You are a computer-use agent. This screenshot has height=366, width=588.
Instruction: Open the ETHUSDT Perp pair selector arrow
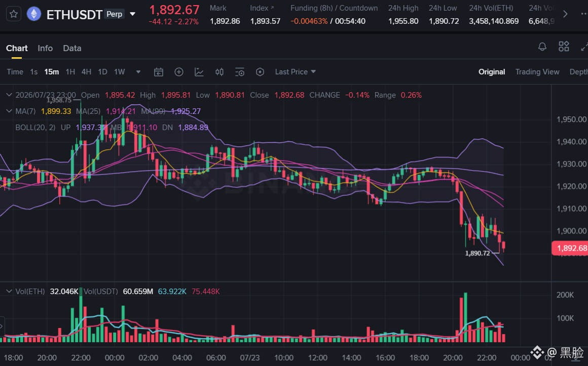tap(132, 14)
